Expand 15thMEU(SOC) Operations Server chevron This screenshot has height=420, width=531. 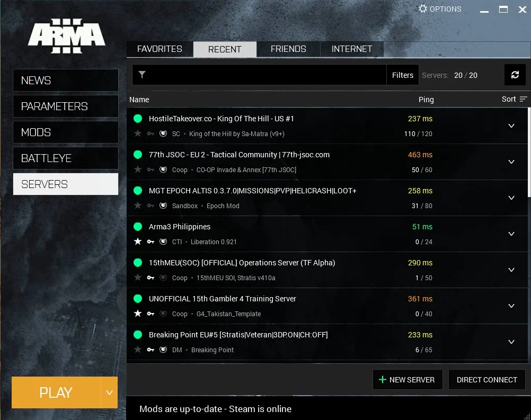(511, 270)
